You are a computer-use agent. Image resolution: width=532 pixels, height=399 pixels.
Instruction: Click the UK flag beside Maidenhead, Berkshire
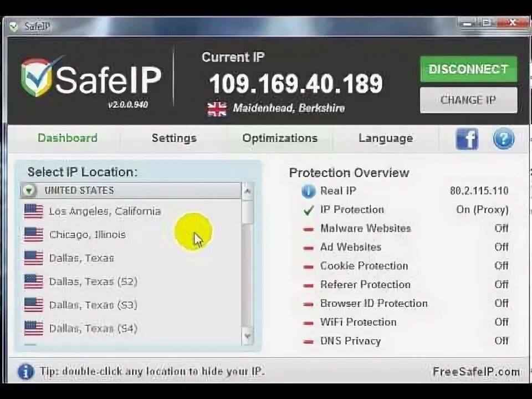[217, 109]
